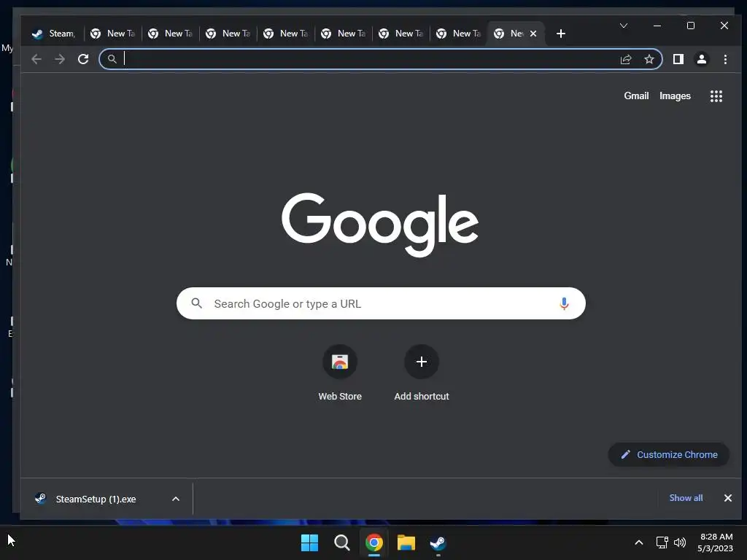
Task: Open the downloaded SteamSetup (1).exe file
Action: pos(96,499)
